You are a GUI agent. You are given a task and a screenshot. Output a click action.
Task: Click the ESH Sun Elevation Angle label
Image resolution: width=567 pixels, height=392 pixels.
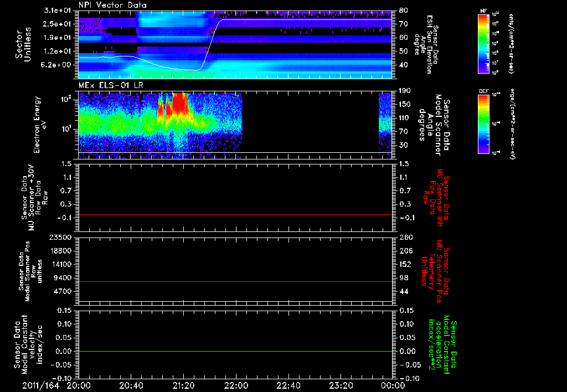tap(429, 44)
